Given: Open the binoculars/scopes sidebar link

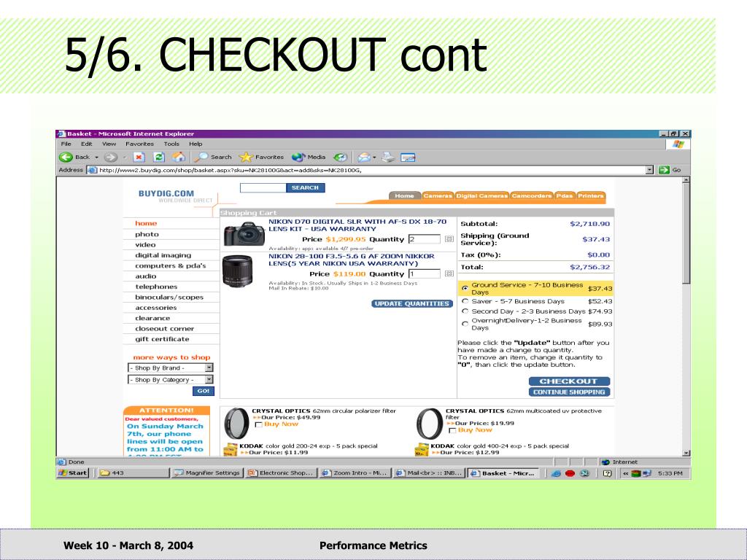Looking at the screenshot, I should click(169, 297).
